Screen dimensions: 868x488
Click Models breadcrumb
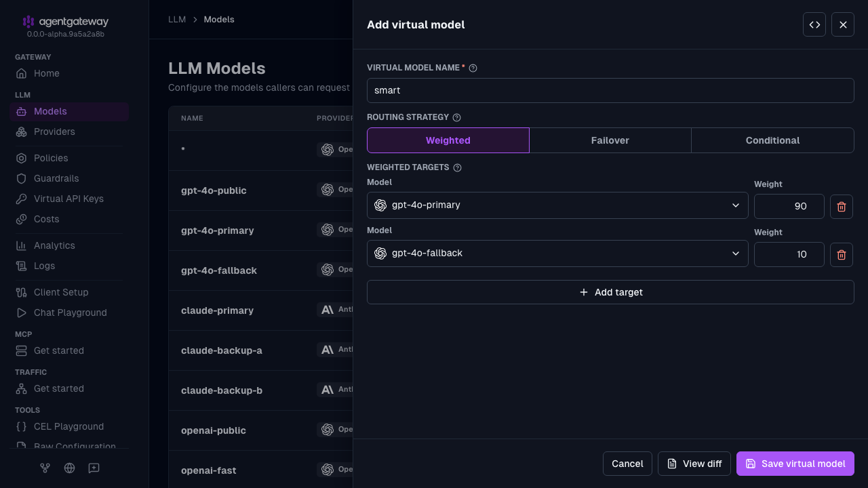(219, 20)
